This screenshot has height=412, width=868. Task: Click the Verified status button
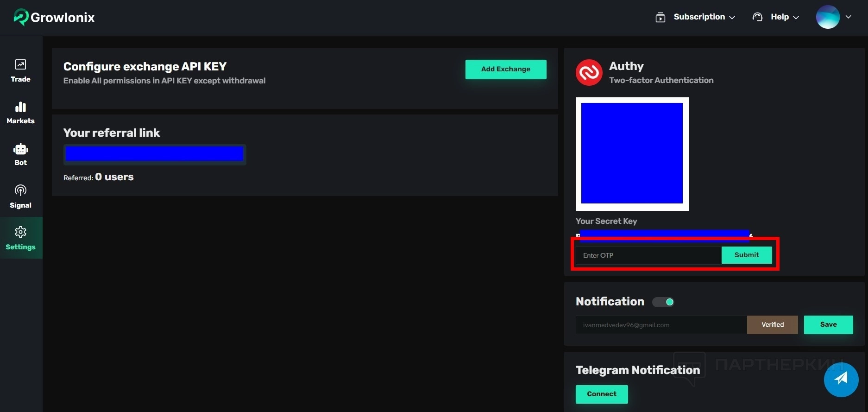[x=773, y=325]
